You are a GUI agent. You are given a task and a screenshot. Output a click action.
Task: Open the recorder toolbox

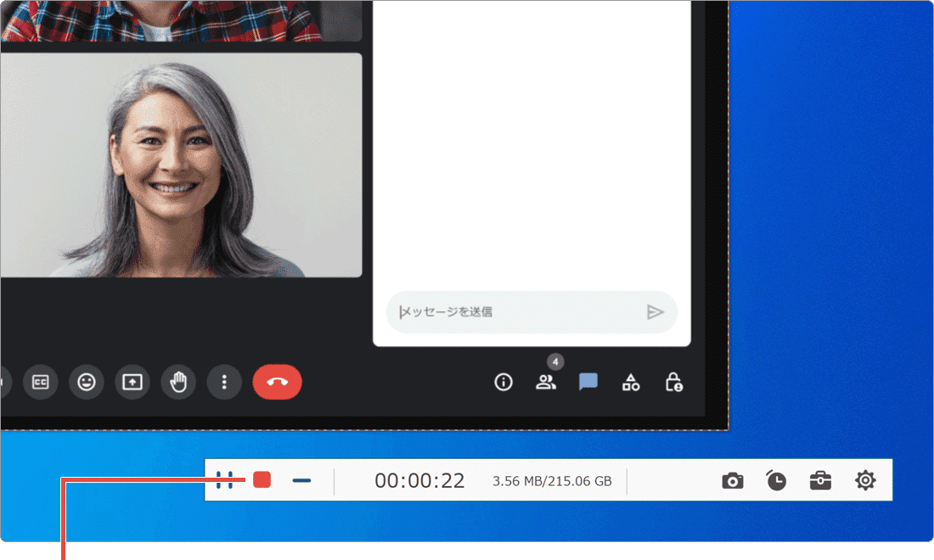pyautogui.click(x=820, y=480)
